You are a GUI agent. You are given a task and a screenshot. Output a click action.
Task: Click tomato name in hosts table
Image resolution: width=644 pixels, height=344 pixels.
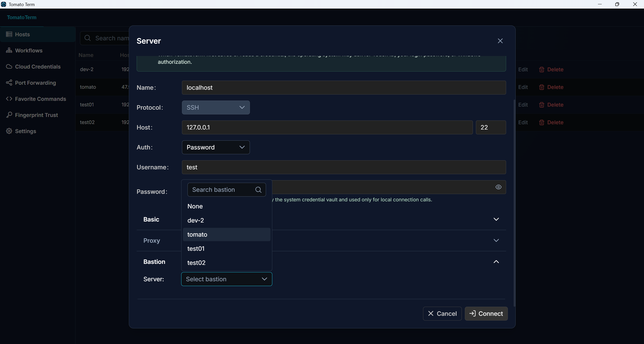pos(88,87)
